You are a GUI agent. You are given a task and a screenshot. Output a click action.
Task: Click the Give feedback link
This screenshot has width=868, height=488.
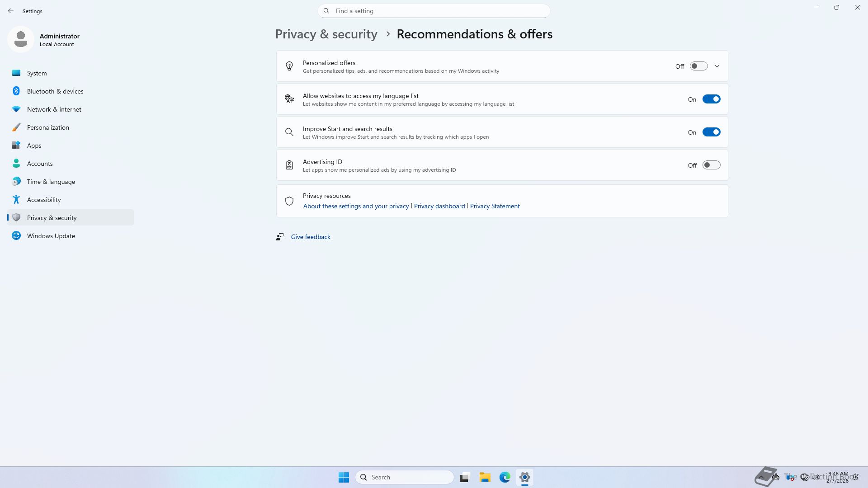coord(311,237)
